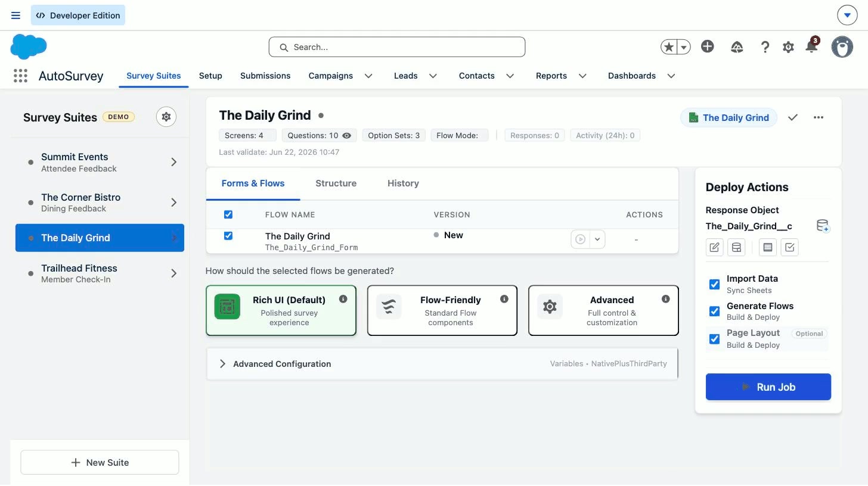
Task: Click the Developer Edition badge
Action: coord(78,15)
